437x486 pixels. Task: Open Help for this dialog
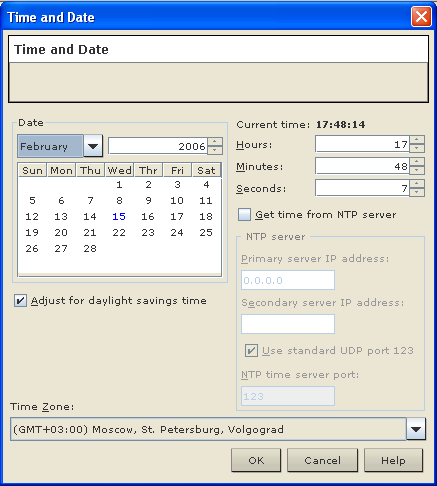pos(393,460)
